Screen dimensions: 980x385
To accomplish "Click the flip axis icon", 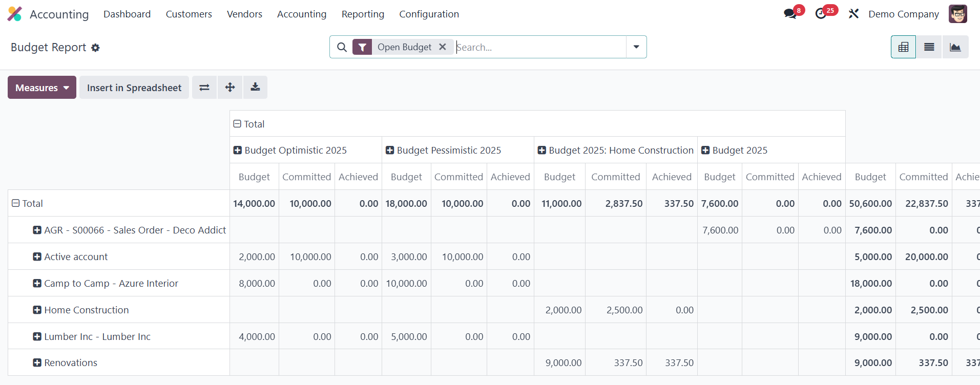I will (204, 88).
